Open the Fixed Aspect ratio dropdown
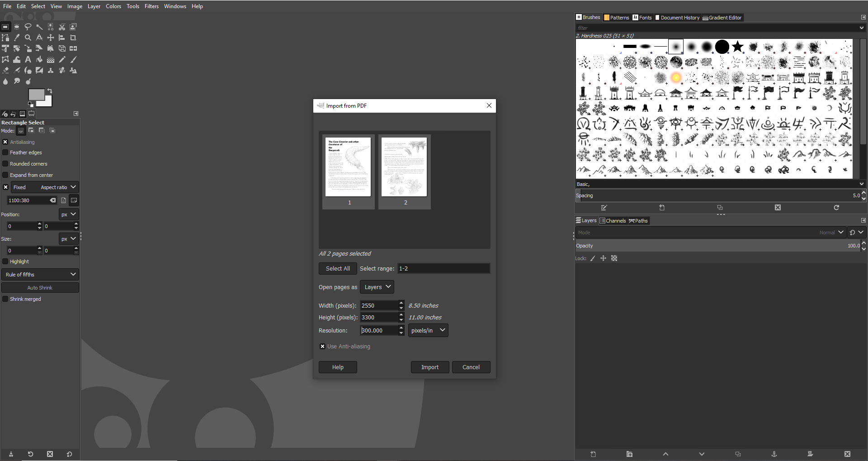 [x=45, y=187]
